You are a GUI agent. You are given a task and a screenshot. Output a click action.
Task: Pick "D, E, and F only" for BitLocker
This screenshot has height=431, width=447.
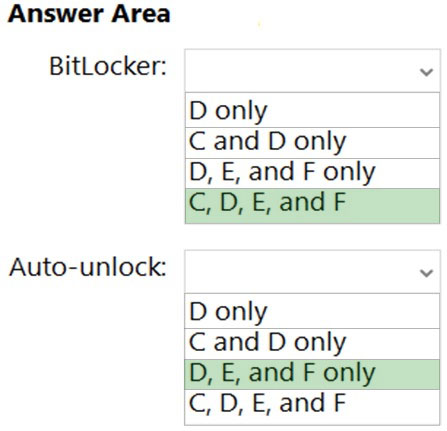coord(312,174)
